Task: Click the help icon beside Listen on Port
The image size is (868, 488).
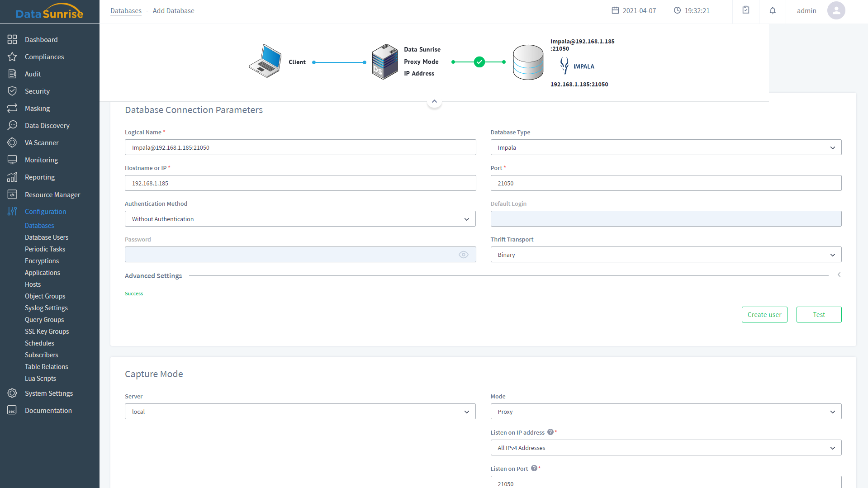Action: click(x=534, y=468)
